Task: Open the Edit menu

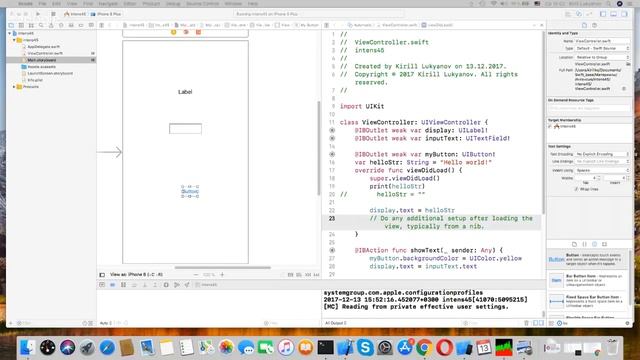Action: click(56, 4)
